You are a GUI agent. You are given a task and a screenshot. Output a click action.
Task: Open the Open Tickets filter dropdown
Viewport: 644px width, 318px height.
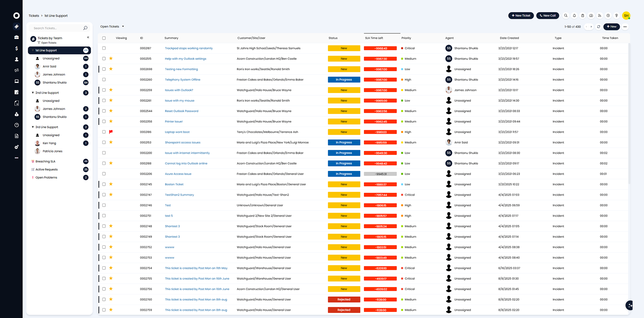click(112, 27)
